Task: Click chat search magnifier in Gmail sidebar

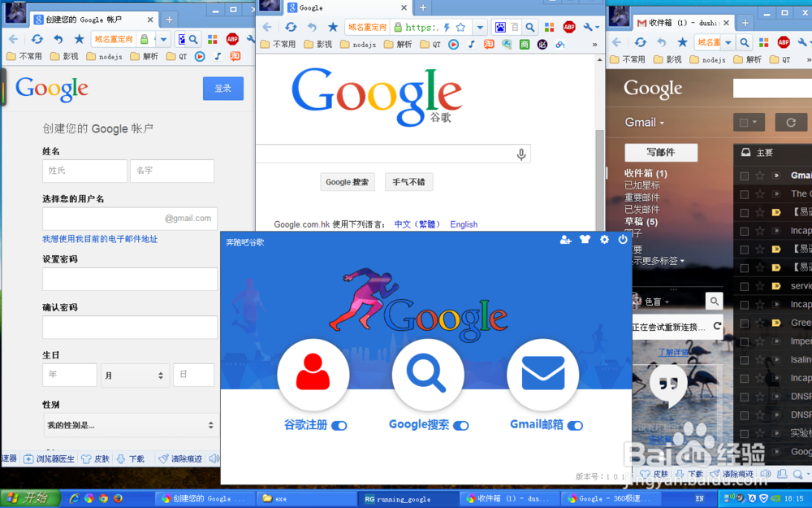Action: (x=714, y=301)
